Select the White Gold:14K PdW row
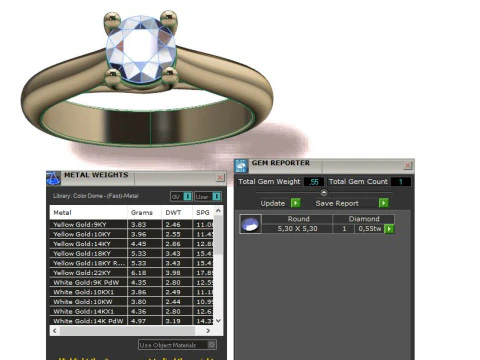This screenshot has height=360, width=480. click(132, 321)
